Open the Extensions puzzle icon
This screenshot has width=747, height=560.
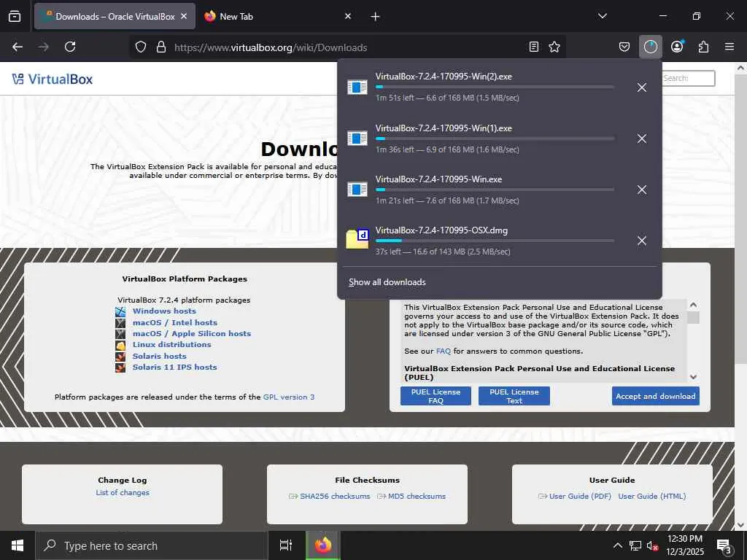pos(703,47)
